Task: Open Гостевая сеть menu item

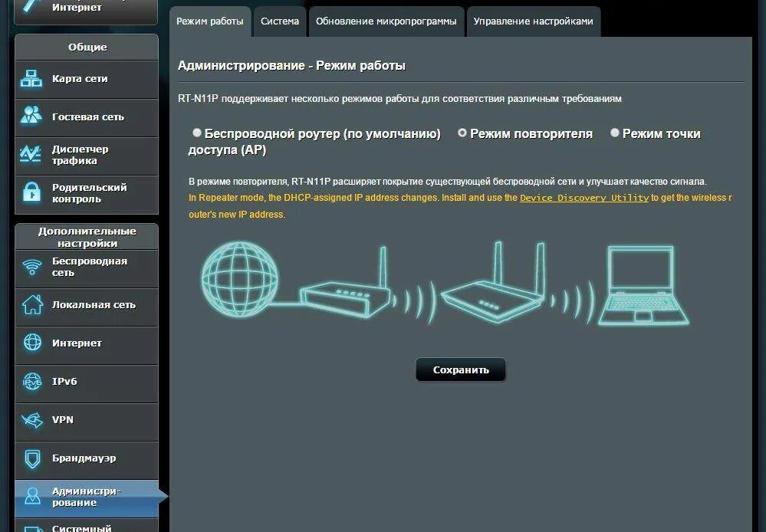Action: pos(87,117)
